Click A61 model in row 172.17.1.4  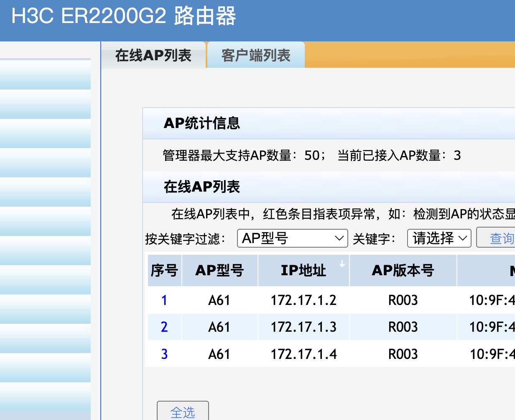pos(219,354)
